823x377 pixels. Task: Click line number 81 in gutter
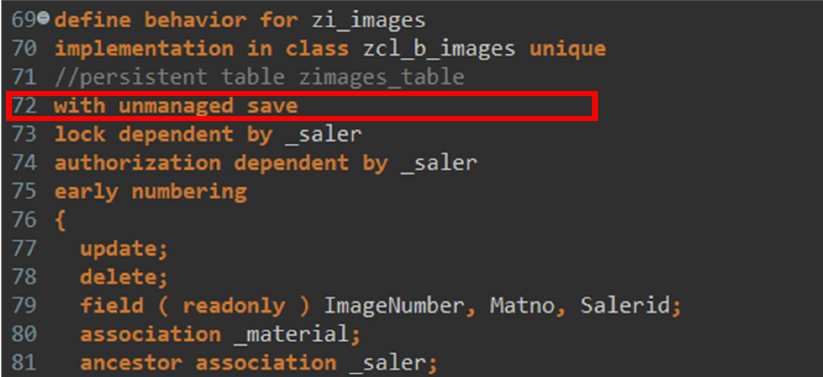point(24,362)
